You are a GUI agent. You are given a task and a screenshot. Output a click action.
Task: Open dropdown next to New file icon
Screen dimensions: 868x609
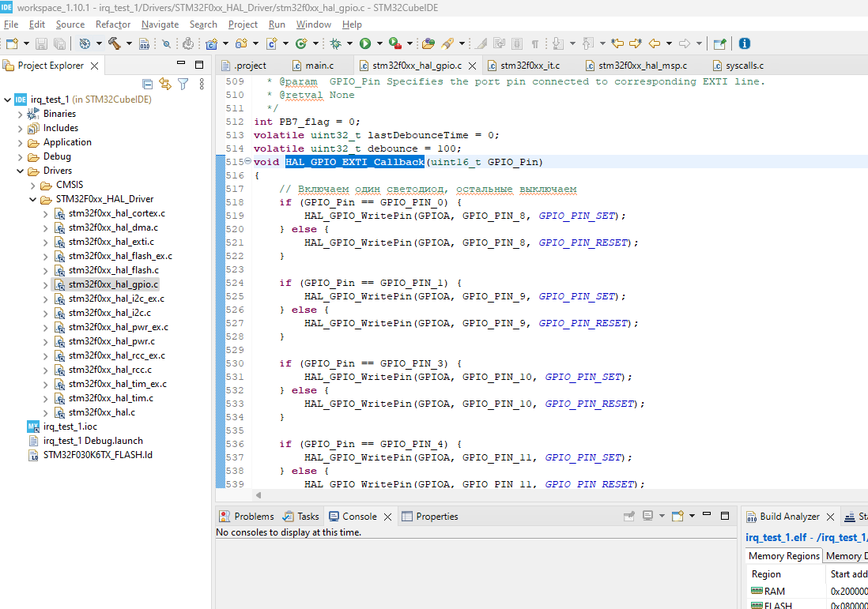(25, 43)
